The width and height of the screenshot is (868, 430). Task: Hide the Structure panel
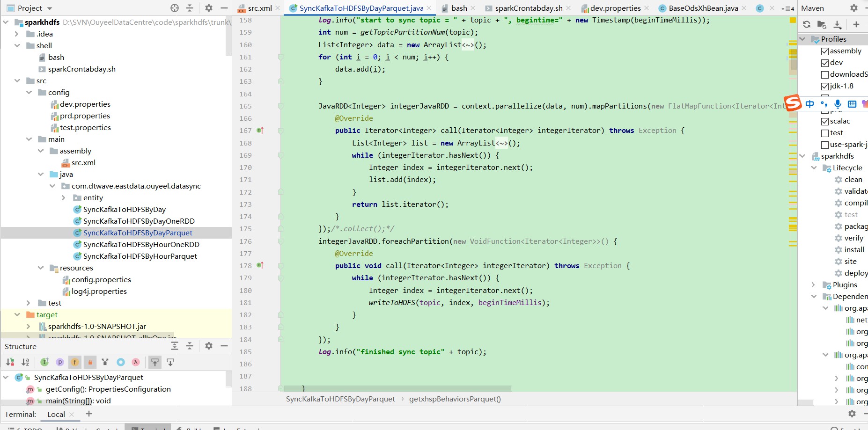click(224, 346)
